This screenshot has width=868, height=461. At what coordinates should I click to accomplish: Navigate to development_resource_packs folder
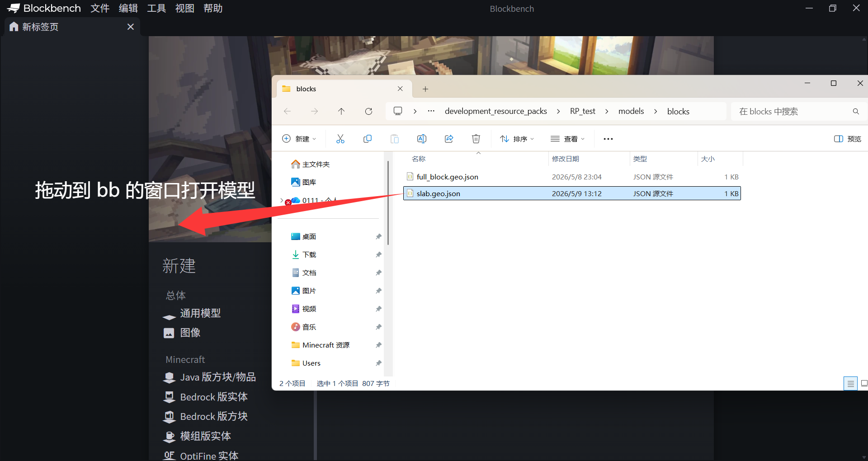[x=496, y=111]
